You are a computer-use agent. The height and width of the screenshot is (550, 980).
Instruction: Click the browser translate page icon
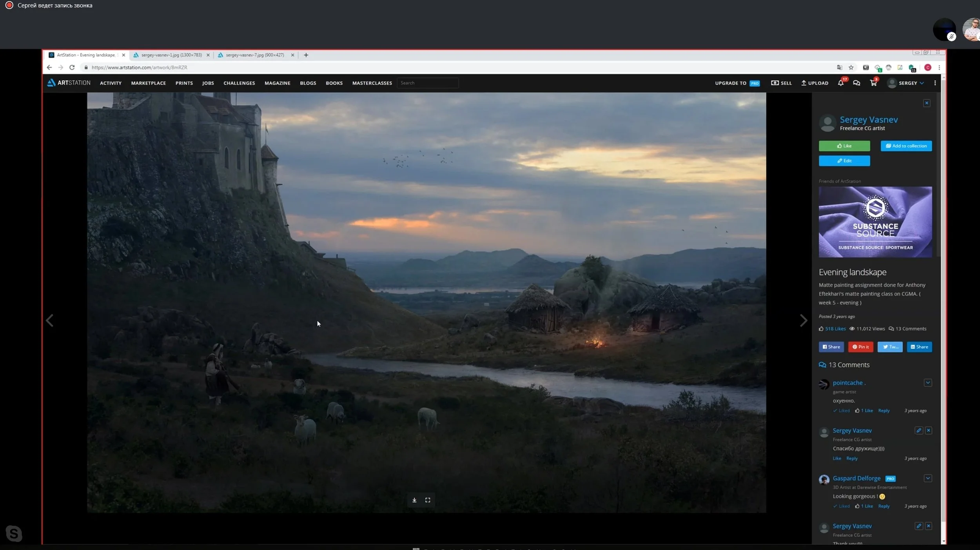click(839, 67)
